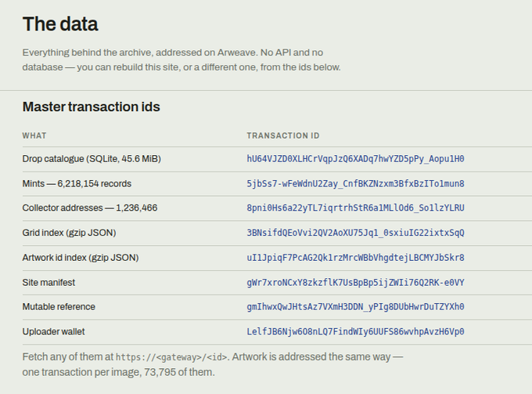Open the Mints records transaction id link
The height and width of the screenshot is (394, 532).
355,184
